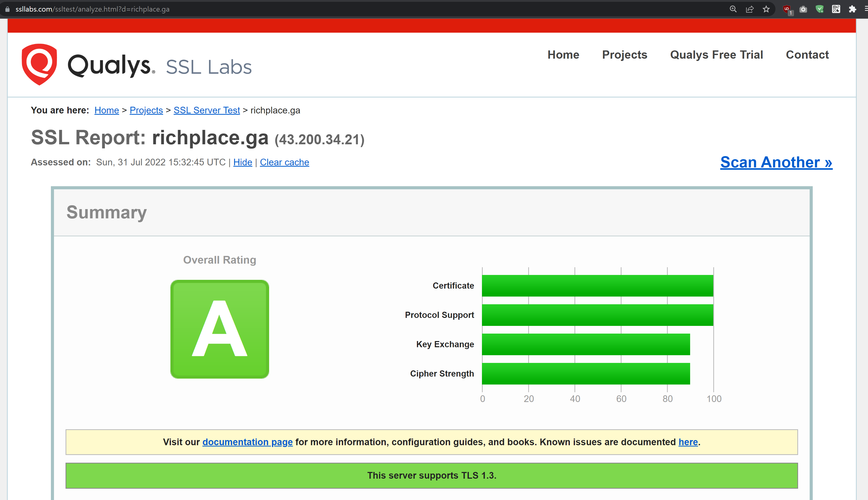868x500 pixels.
Task: View site info via padlock icon
Action: tap(7, 9)
